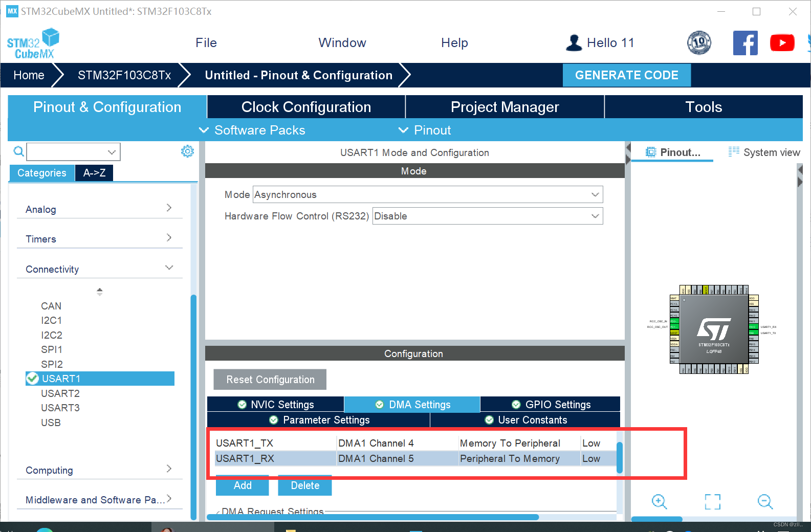Select USART3 peripheral

[x=60, y=408]
